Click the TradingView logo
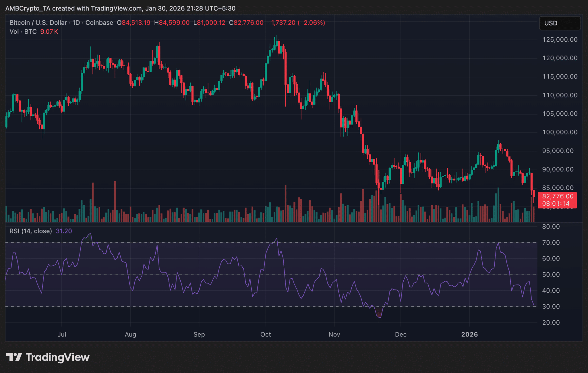588x373 pixels. pyautogui.click(x=48, y=357)
